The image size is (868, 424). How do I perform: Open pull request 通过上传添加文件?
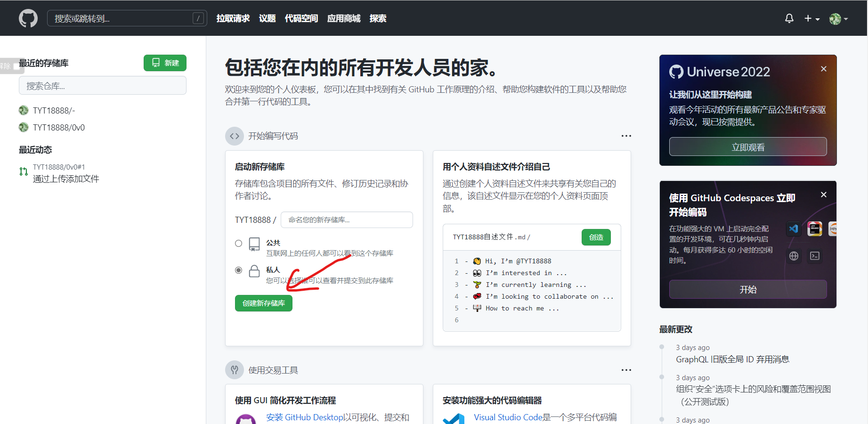tap(66, 179)
